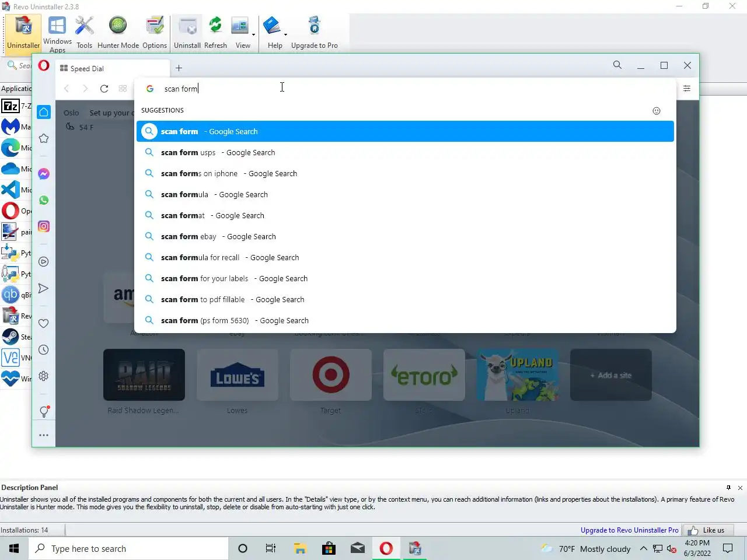Click the taskbar search box
747x560 pixels.
coord(128,548)
